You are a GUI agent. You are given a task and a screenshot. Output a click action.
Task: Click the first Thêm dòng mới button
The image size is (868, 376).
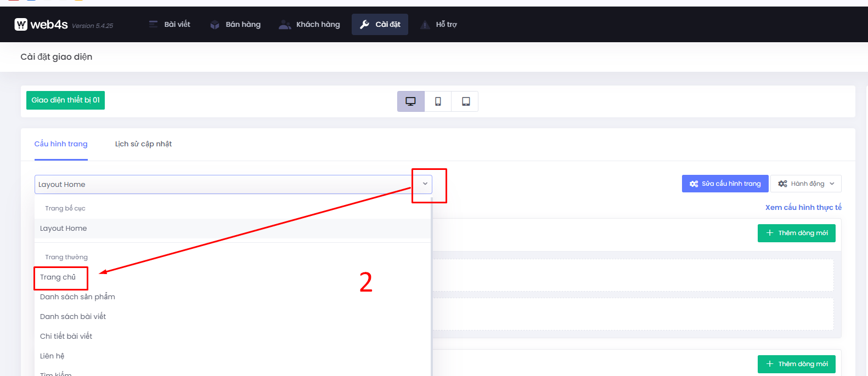pos(797,233)
